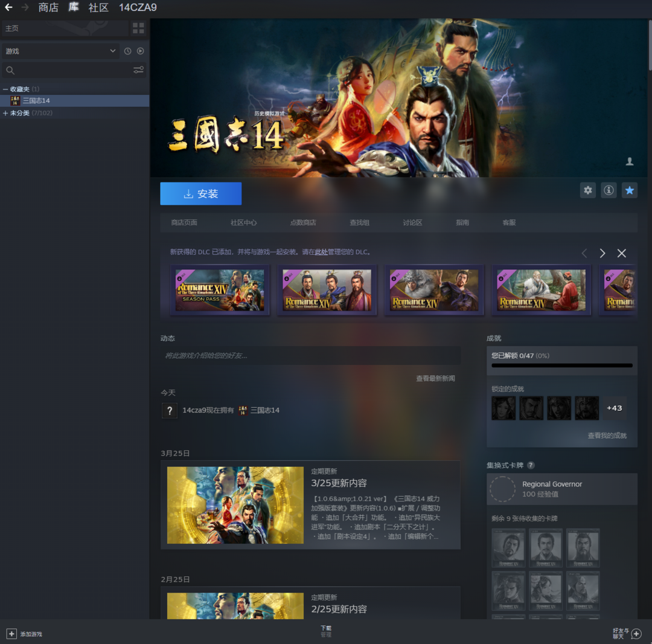Open the Season Pass DLC thumbnail
The image size is (652, 644).
point(220,290)
